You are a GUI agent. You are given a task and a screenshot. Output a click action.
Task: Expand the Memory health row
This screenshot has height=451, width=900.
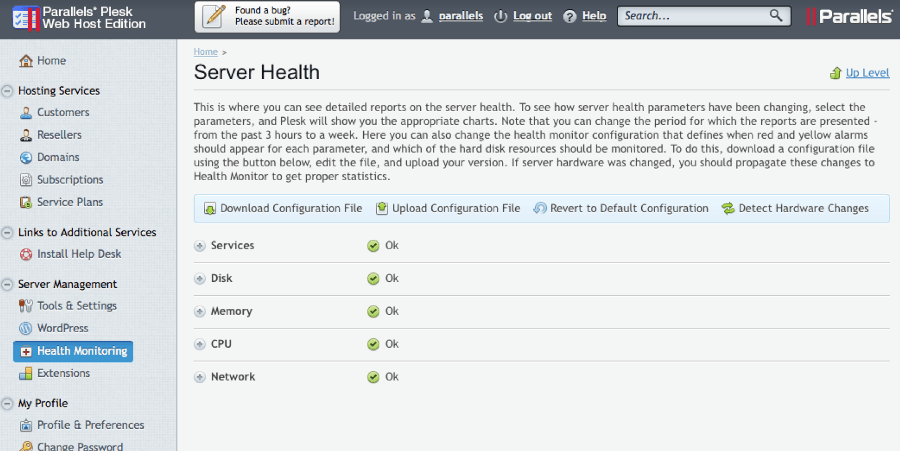[200, 312]
